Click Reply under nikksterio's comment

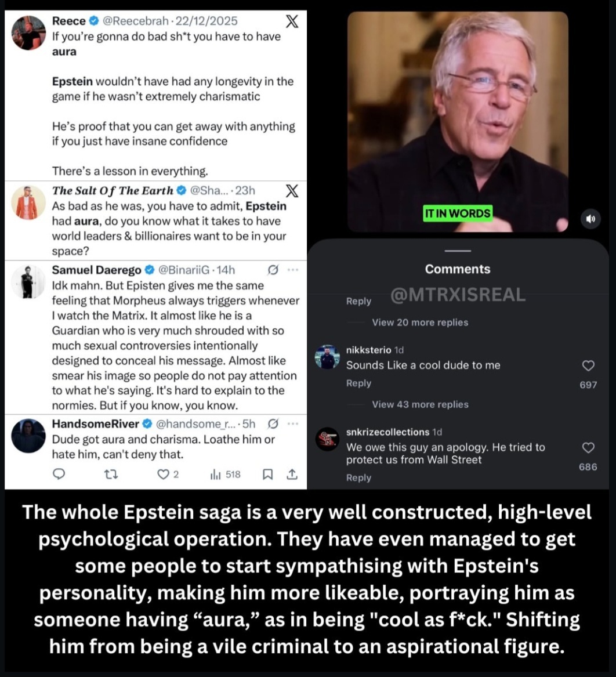click(358, 383)
